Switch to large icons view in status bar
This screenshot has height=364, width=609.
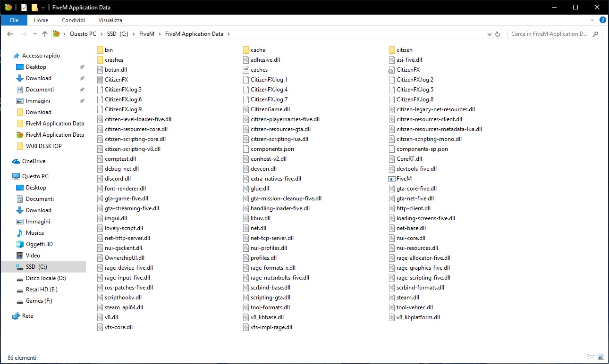point(601,357)
